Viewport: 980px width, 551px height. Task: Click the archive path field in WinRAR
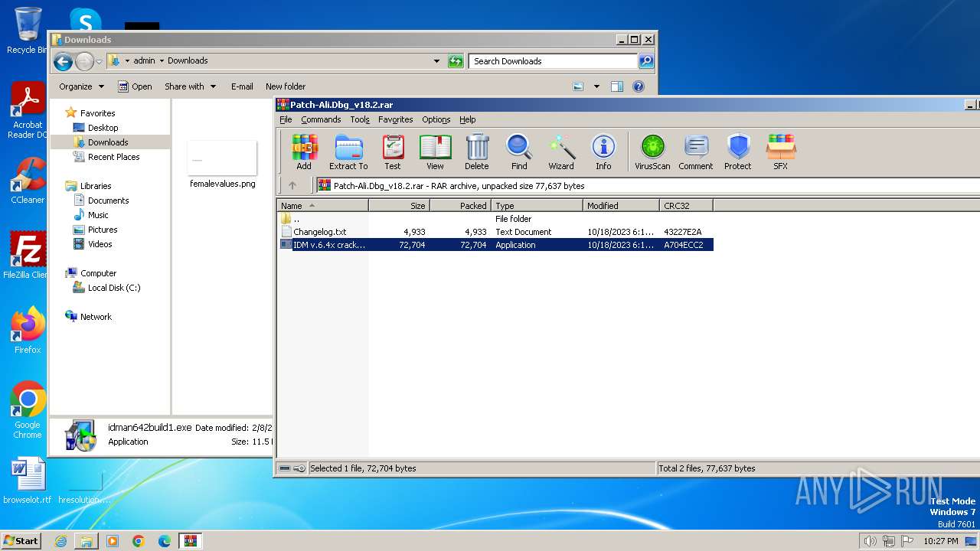pyautogui.click(x=647, y=185)
